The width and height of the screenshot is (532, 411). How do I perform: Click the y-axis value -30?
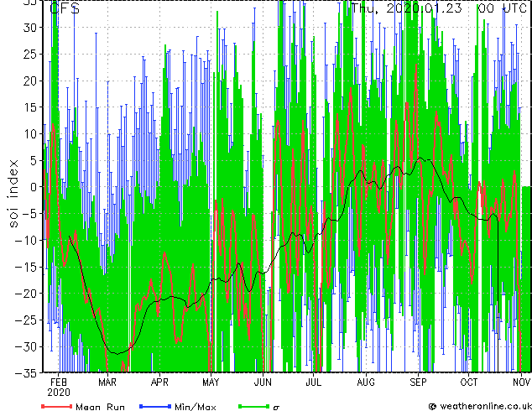click(26, 346)
